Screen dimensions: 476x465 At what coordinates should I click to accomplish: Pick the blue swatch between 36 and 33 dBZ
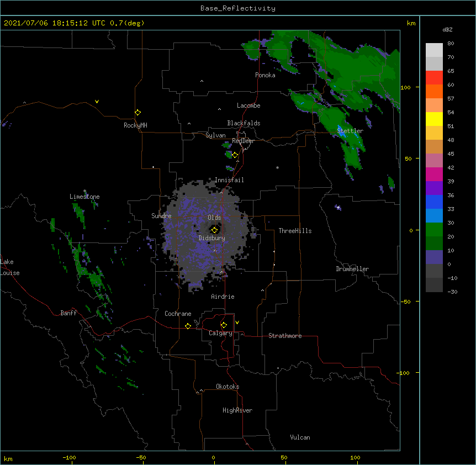(434, 202)
